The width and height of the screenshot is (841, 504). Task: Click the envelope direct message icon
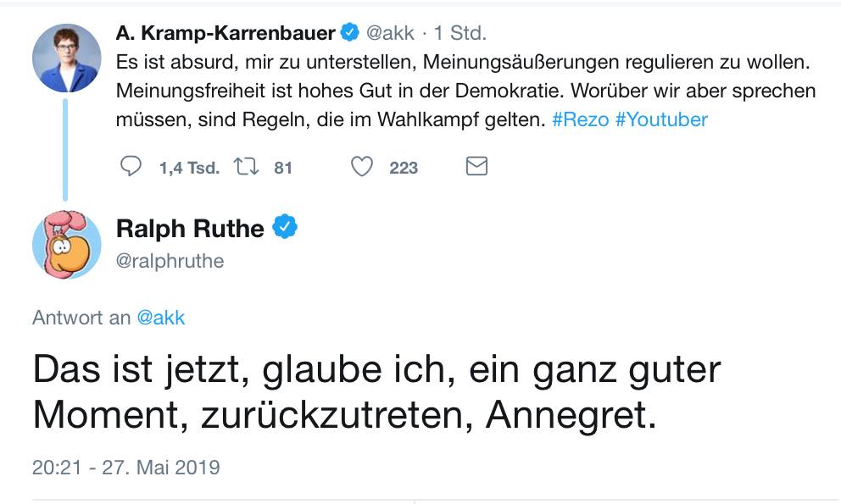coord(477,168)
